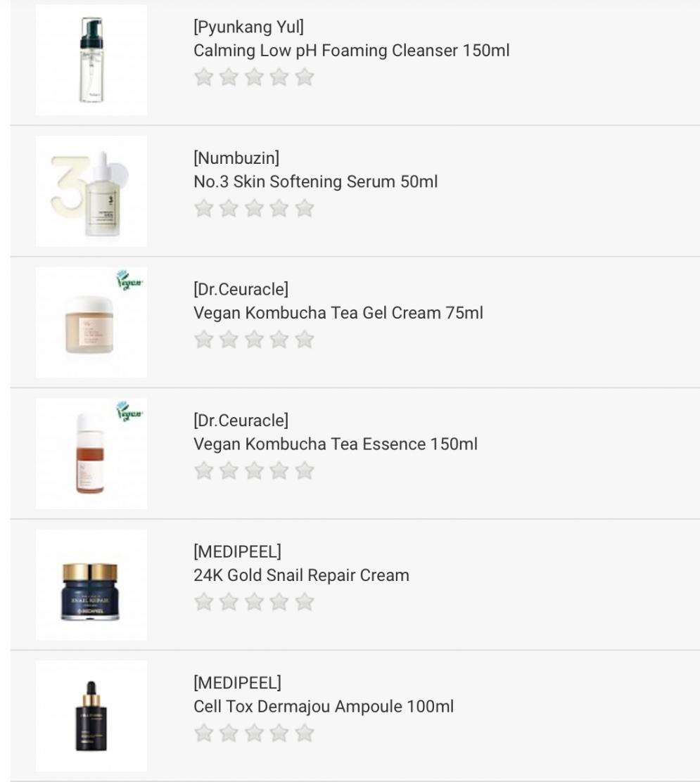Rate 24K Gold Snail Repair Cream two stars
This screenshot has height=782, width=700.
pos(229,601)
